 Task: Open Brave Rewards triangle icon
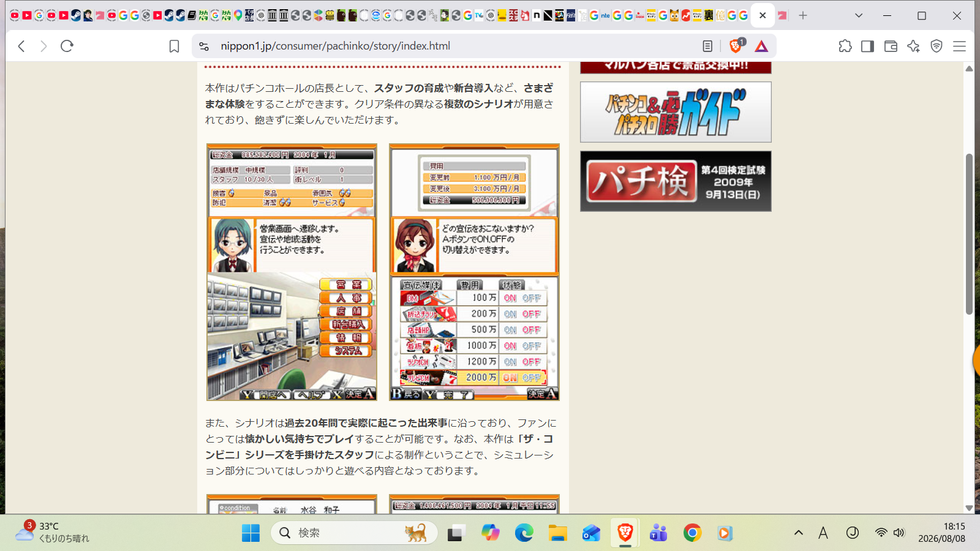pyautogui.click(x=761, y=46)
